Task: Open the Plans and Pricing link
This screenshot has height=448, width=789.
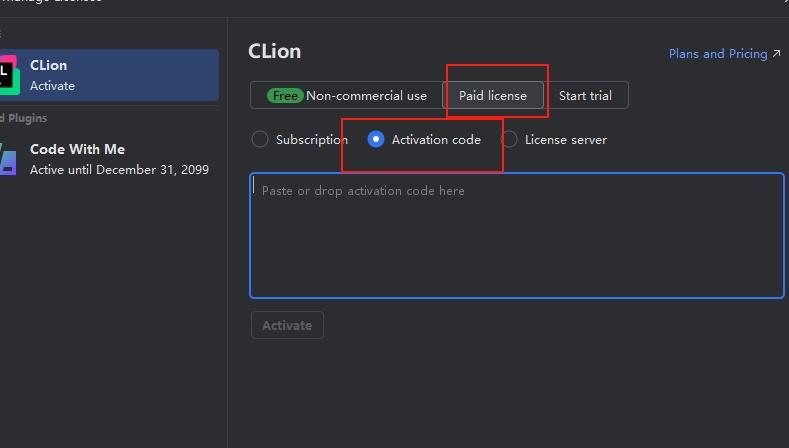Action: point(718,54)
